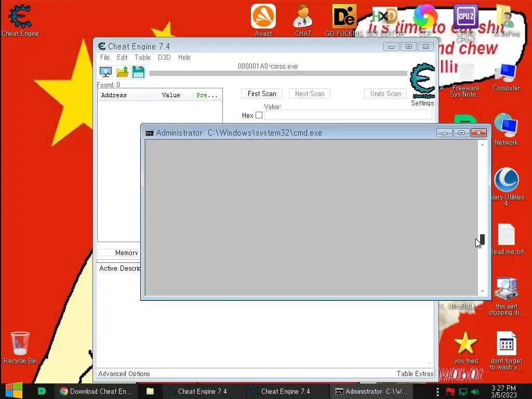Open Table Extras in Cheat Engine

click(415, 374)
